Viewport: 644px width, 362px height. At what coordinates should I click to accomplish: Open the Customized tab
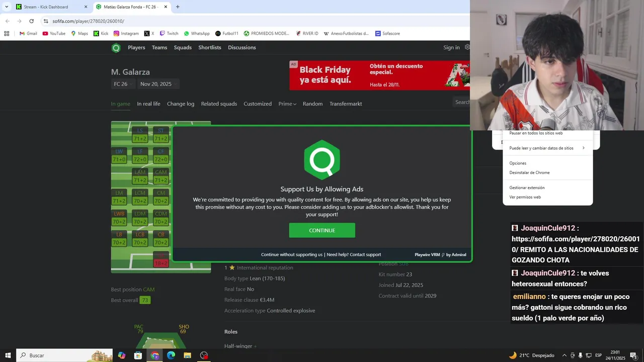click(258, 104)
